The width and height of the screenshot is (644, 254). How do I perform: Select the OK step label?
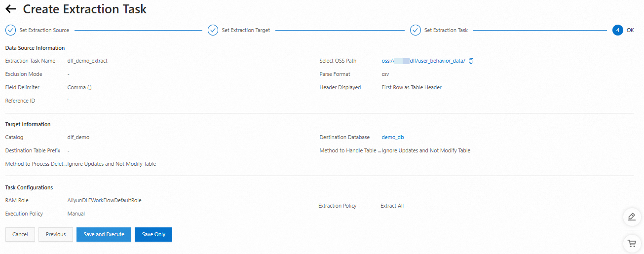point(630,30)
